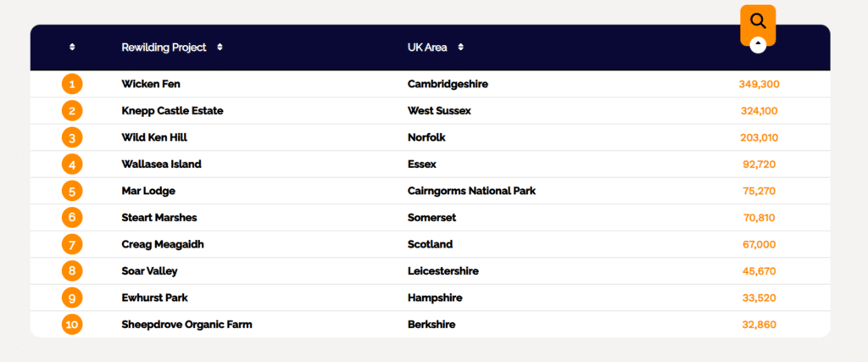
Task: Sort by the rank column arrows
Action: [72, 47]
